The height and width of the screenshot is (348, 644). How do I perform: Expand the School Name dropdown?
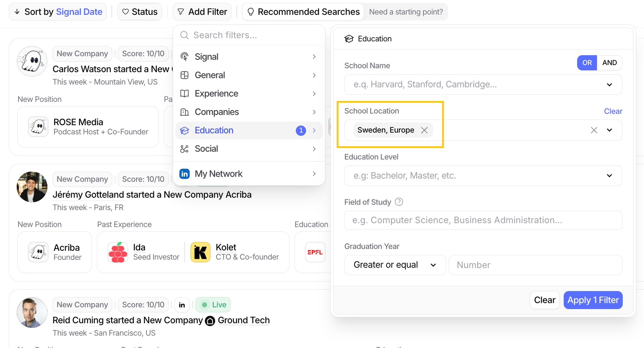(x=609, y=85)
